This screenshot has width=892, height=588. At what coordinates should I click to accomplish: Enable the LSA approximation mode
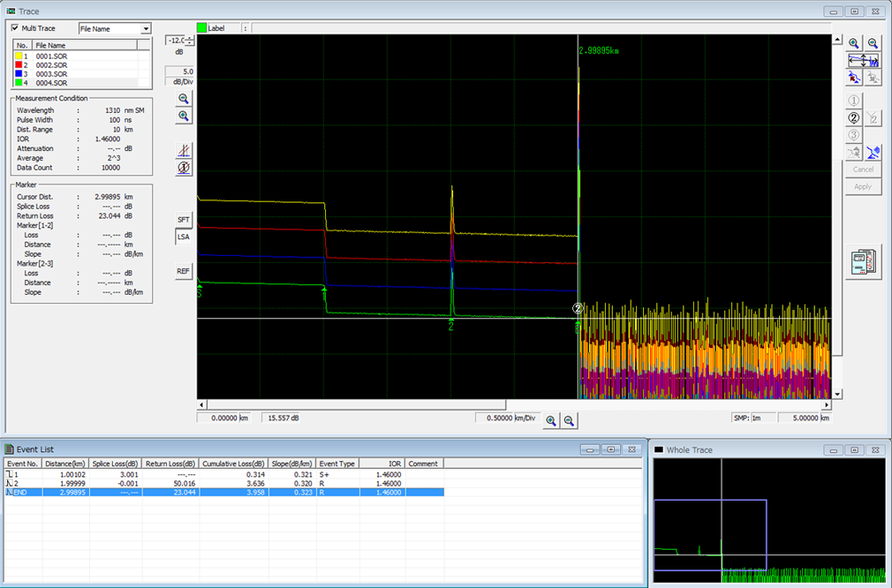tap(184, 237)
